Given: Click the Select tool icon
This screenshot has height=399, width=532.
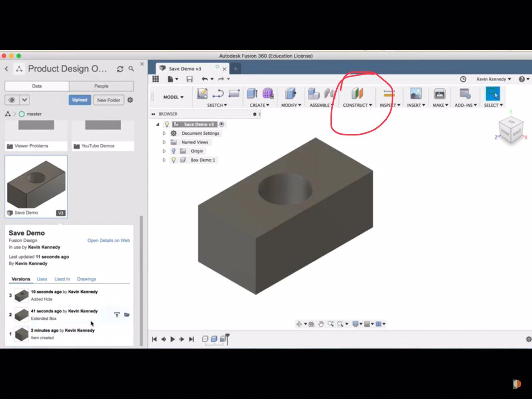Looking at the screenshot, I should tap(493, 94).
